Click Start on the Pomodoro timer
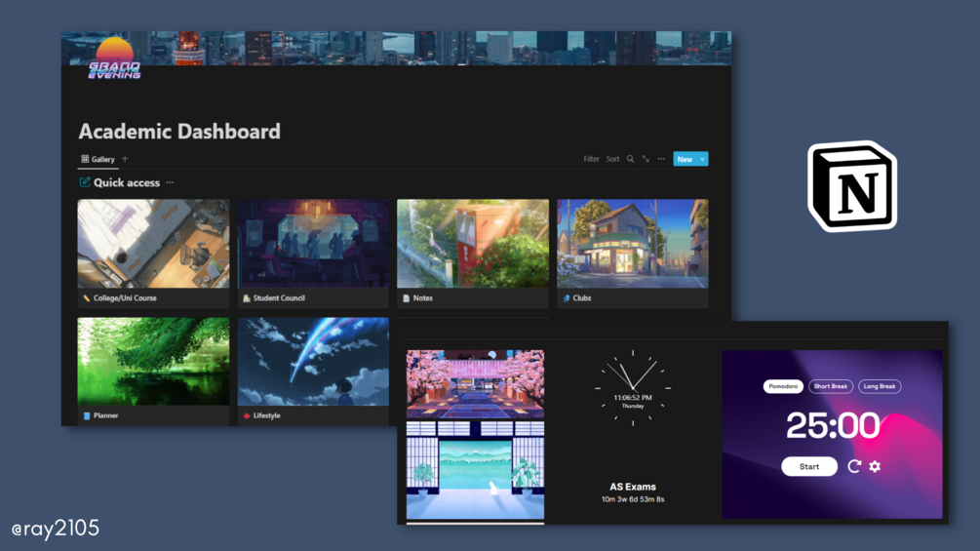Screen dimensions: 980x551 click(809, 467)
